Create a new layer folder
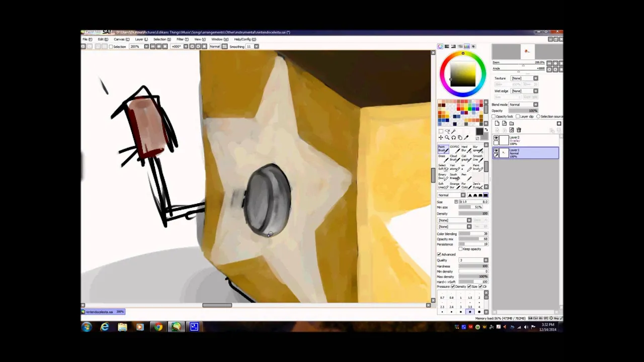The width and height of the screenshot is (644, 362). tap(512, 123)
